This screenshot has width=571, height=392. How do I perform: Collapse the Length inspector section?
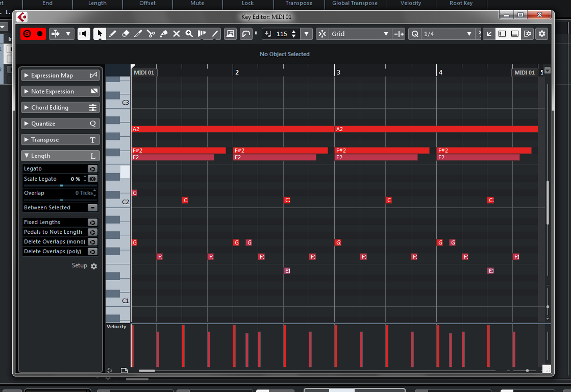(55, 156)
